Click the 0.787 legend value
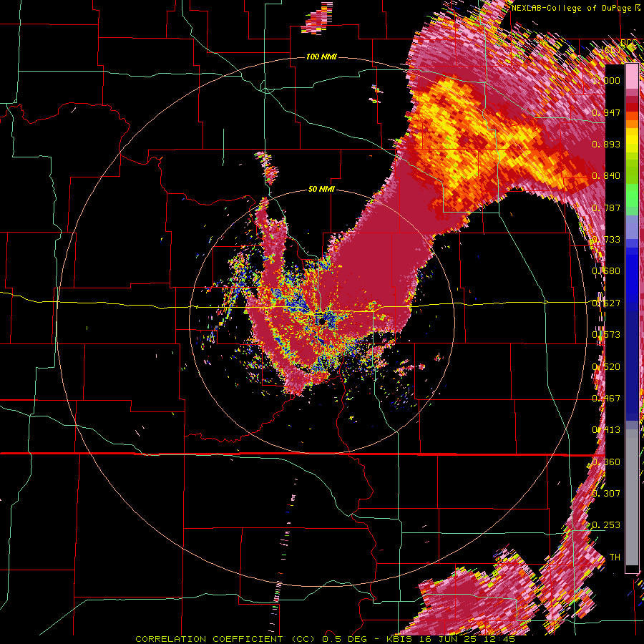 (x=606, y=208)
